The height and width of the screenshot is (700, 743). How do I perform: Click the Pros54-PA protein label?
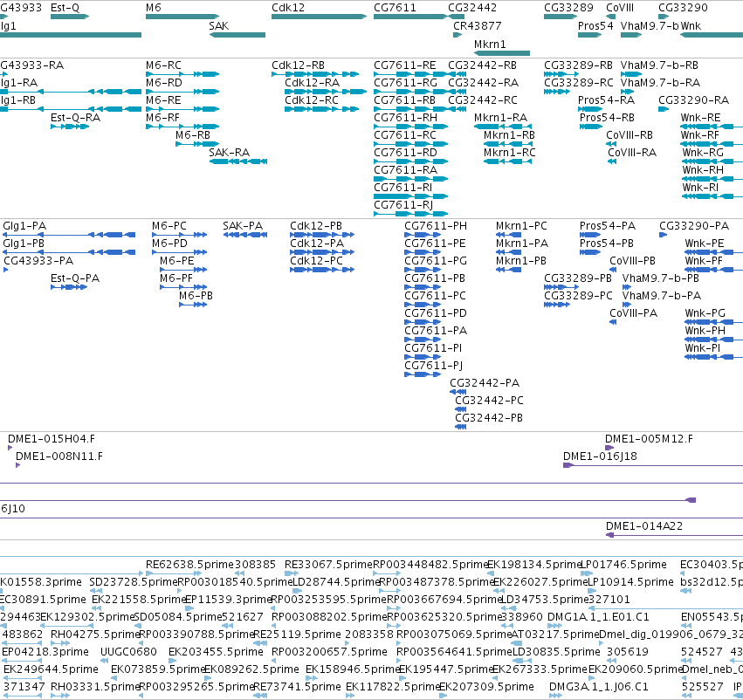coord(608,226)
